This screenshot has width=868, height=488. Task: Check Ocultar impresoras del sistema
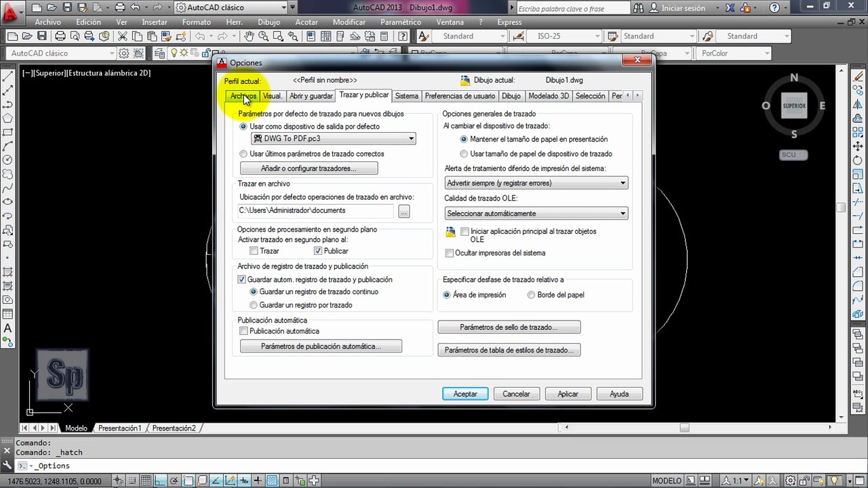coord(449,253)
